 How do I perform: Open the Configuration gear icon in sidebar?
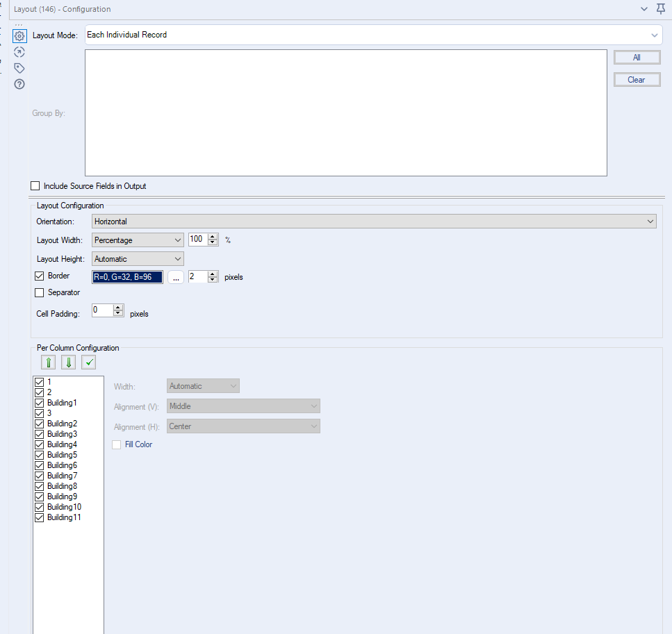click(19, 35)
